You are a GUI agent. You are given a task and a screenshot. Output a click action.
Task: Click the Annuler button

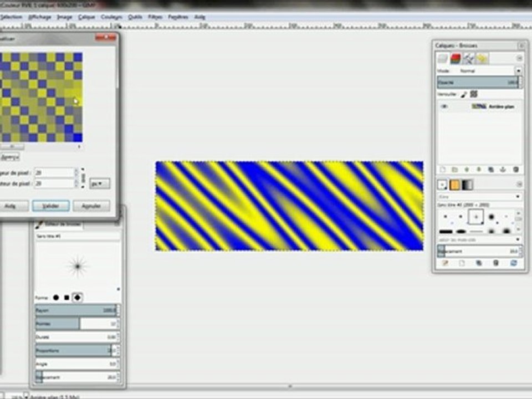tap(91, 206)
